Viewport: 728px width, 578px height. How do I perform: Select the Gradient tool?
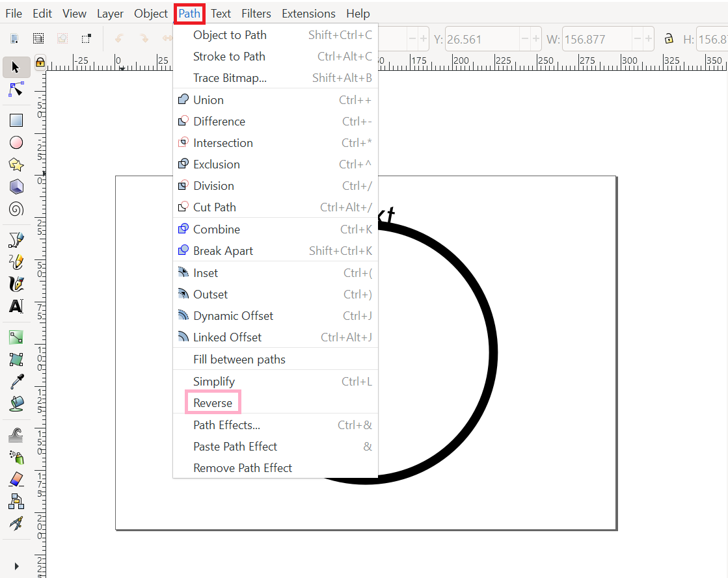(x=16, y=337)
